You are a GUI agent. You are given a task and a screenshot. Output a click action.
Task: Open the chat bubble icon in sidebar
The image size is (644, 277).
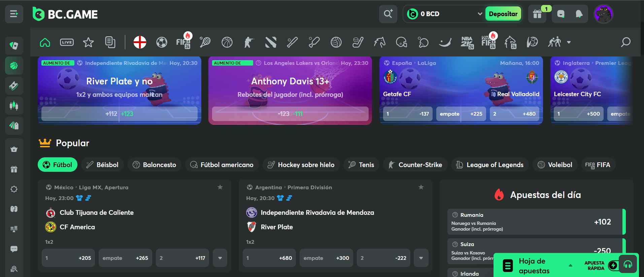pos(14,249)
